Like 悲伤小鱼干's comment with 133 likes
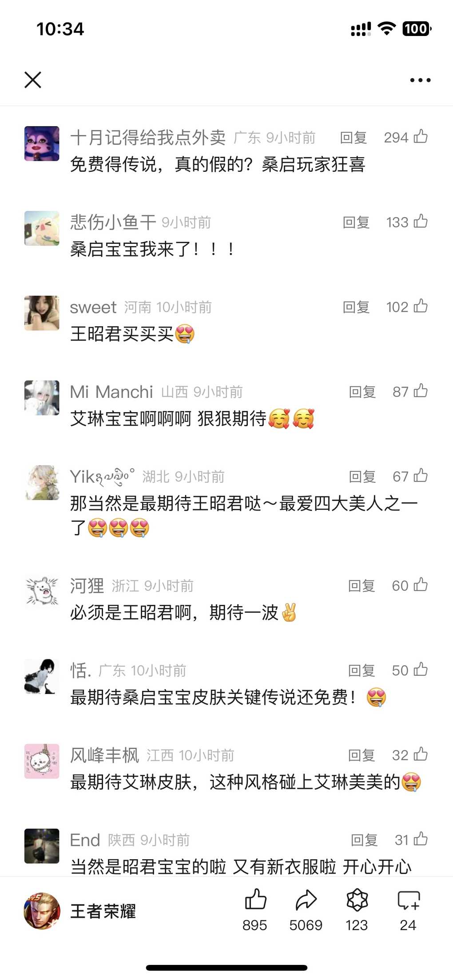The width and height of the screenshot is (453, 980). (x=421, y=221)
